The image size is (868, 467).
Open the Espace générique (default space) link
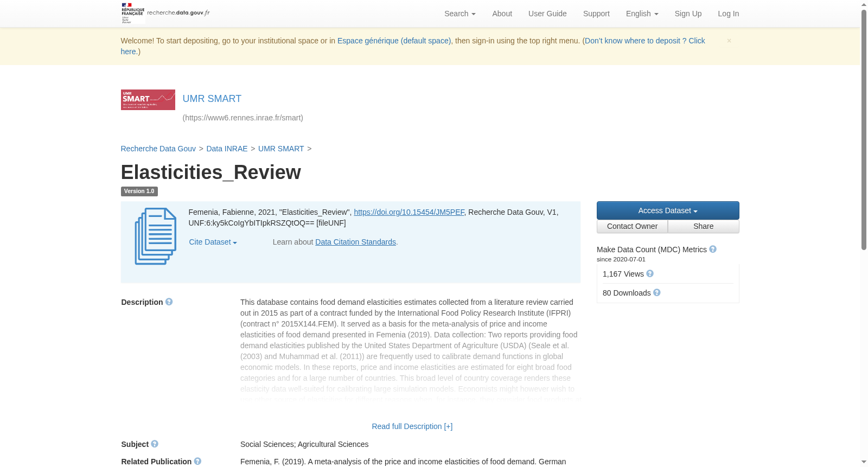point(394,41)
